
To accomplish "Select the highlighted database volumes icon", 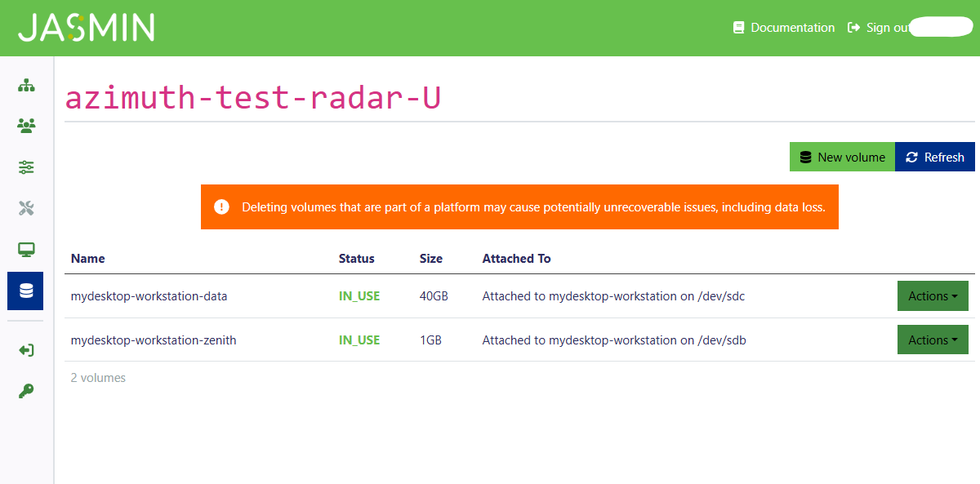I will [26, 291].
